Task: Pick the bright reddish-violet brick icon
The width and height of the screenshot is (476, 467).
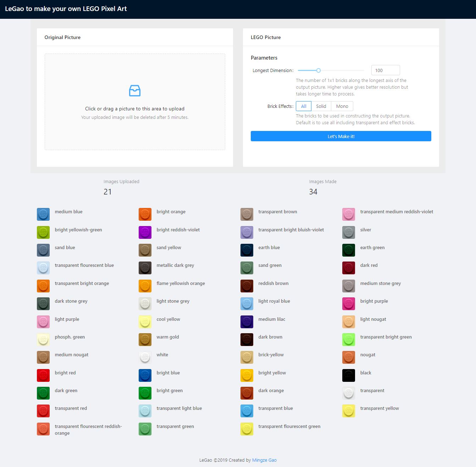Action: 145,232
